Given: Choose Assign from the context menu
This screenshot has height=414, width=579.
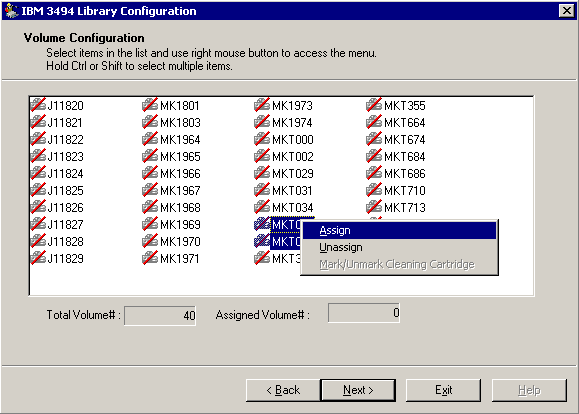Looking at the screenshot, I should click(399, 230).
